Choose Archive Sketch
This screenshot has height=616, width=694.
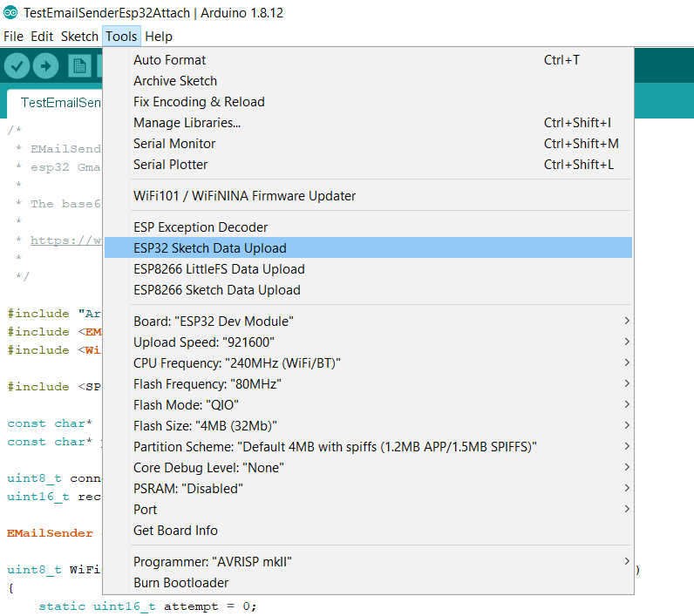coord(368,81)
